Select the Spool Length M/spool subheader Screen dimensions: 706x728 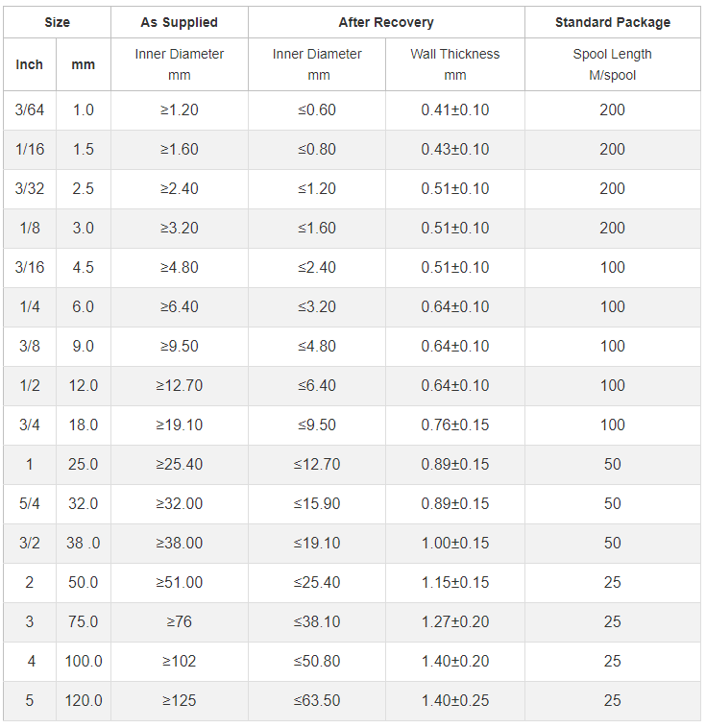pos(613,64)
